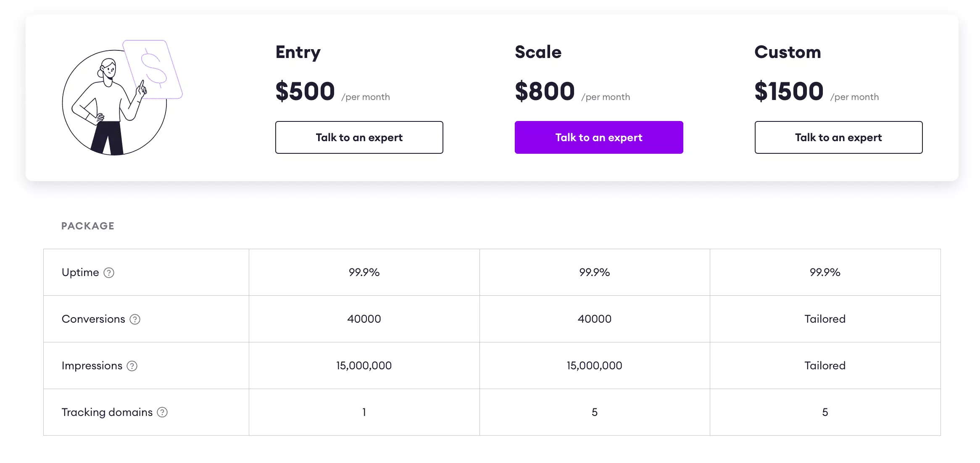Viewport: 980px width, 463px height.
Task: Click the Entry plan title
Action: [298, 52]
